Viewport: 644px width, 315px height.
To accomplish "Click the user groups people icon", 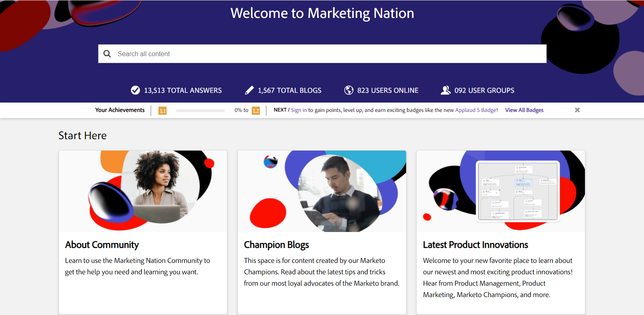I will [x=446, y=90].
